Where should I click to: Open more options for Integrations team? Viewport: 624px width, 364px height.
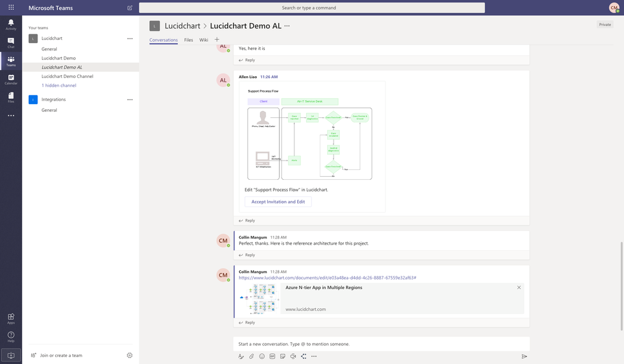pos(130,99)
